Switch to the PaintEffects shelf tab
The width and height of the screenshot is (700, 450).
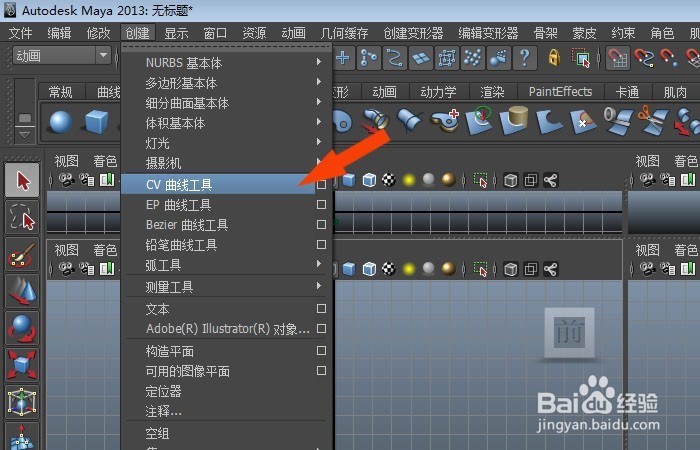tap(560, 92)
